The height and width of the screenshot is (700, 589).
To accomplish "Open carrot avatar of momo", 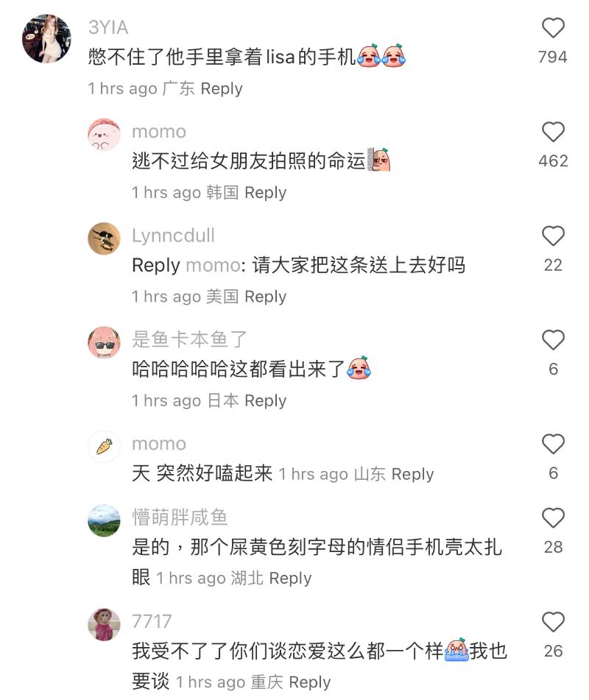I will [104, 447].
